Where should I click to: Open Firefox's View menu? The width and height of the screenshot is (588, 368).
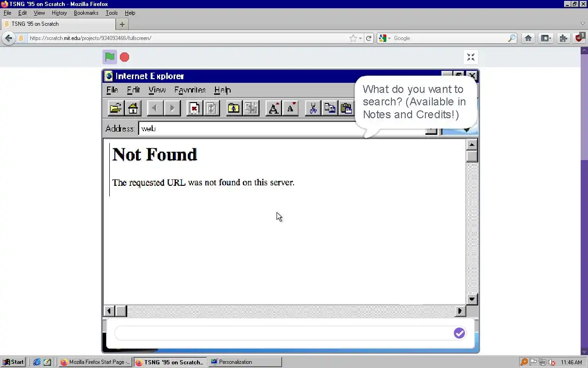(x=40, y=13)
